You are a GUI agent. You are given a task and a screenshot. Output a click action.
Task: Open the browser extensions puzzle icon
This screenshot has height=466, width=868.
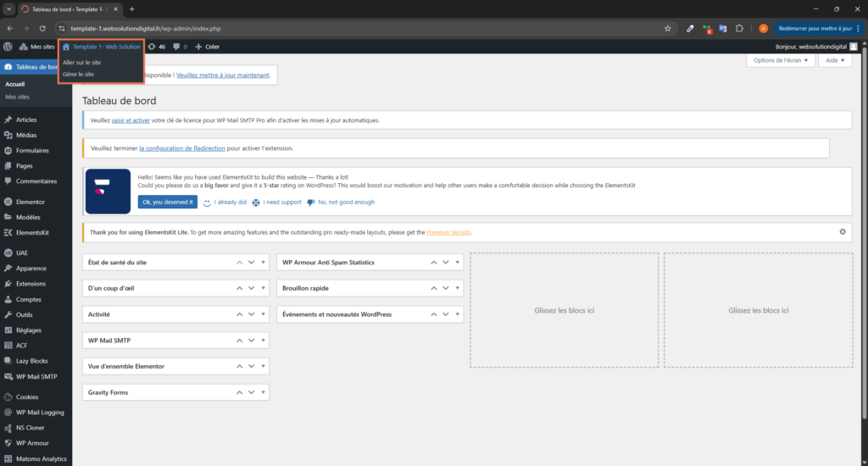pyautogui.click(x=739, y=28)
